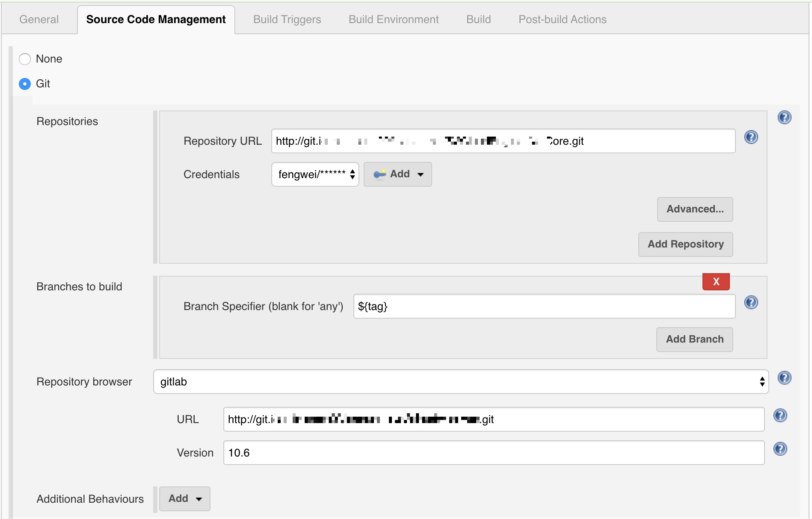Click help icon beside Repository URL field
This screenshot has height=519, width=812.
coord(751,137)
